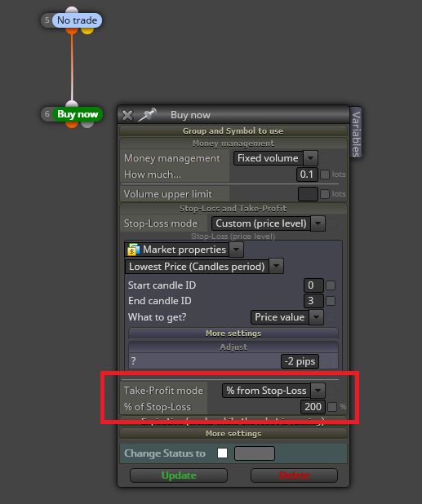Edit the Start candle ID value

coord(313,285)
